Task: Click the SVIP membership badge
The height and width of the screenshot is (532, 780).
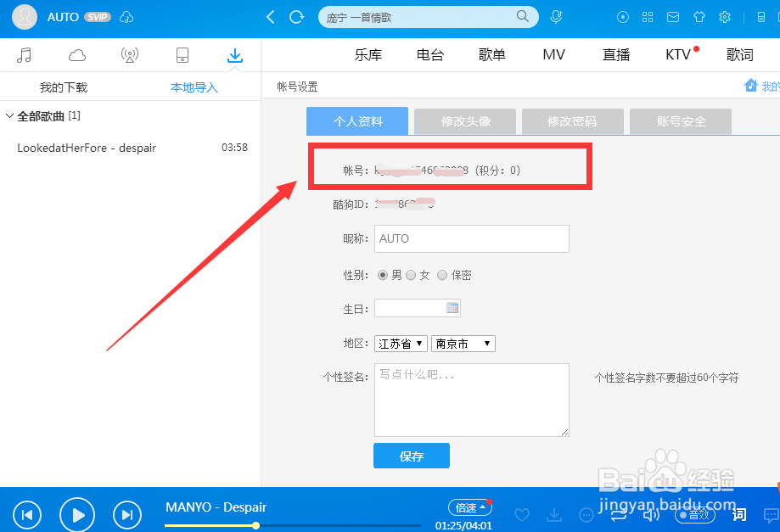Action: (x=98, y=18)
